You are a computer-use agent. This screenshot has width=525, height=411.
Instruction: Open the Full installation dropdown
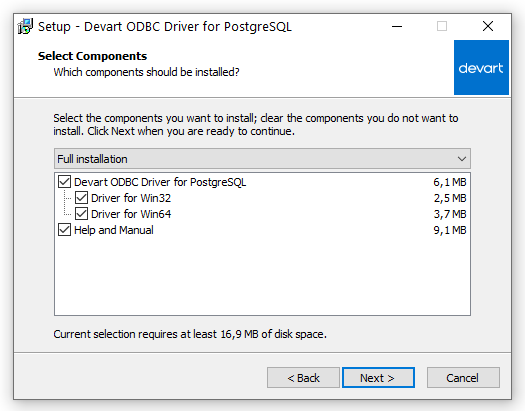(262, 159)
